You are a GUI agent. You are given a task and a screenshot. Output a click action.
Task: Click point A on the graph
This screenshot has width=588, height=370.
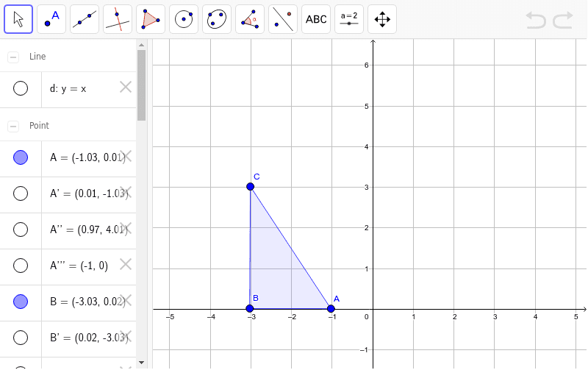(331, 308)
